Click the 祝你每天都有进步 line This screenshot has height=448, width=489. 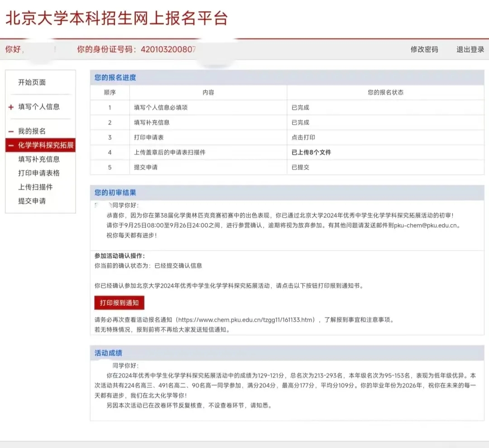pyautogui.click(x=132, y=235)
